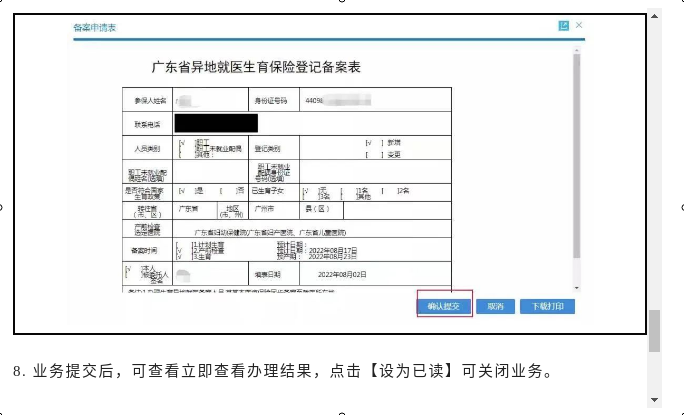The height and width of the screenshot is (415, 684).
Task: Click the outer document scrollbar thumb
Action: (x=654, y=331)
